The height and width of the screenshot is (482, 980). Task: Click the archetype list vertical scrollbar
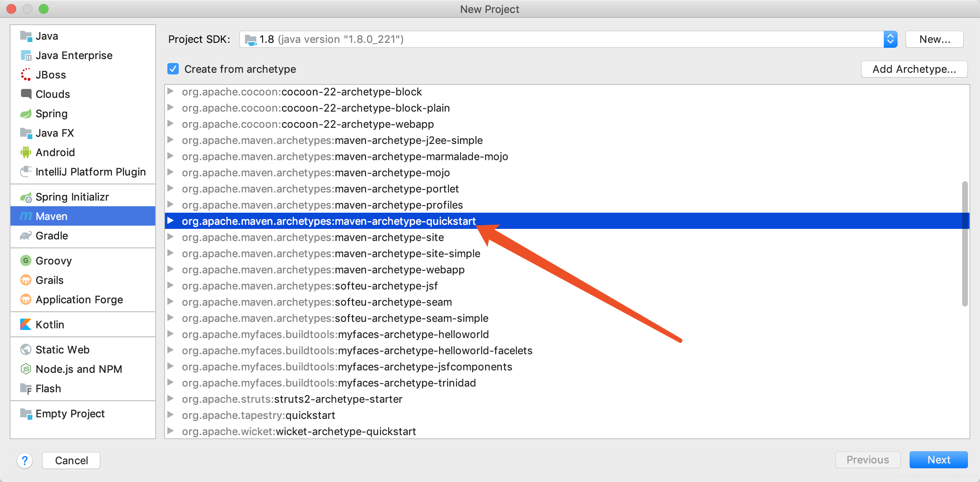pyautogui.click(x=965, y=244)
